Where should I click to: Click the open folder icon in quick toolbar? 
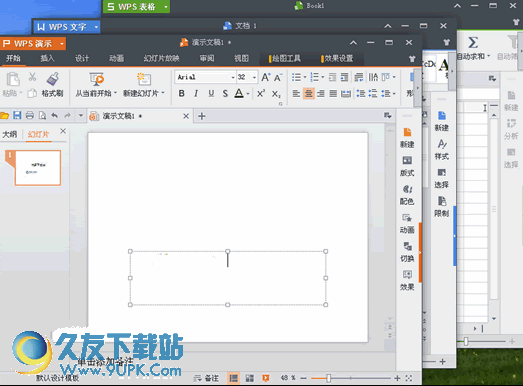click(5, 116)
